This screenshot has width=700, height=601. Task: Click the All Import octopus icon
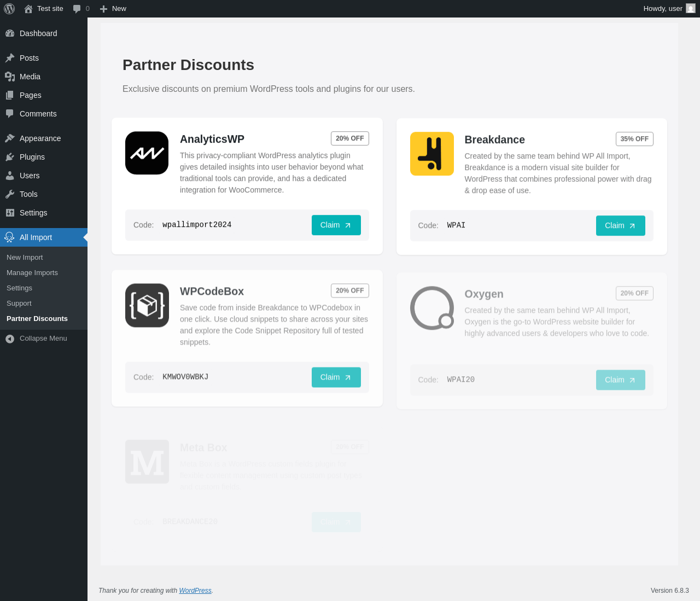[x=10, y=237]
